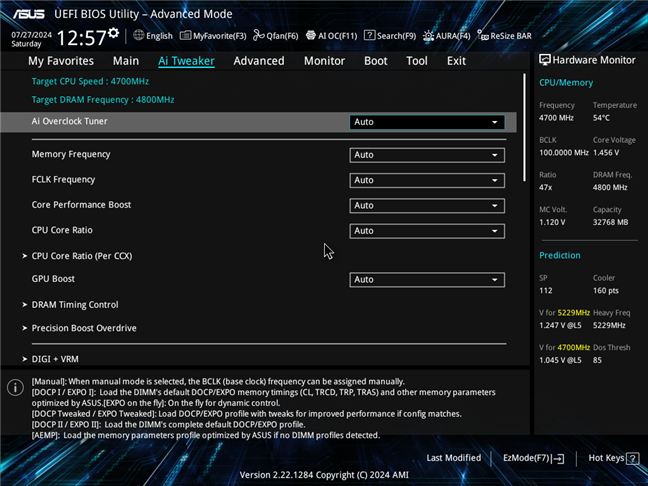Open the FCLK Frequency dropdown
648x486 pixels.
427,180
